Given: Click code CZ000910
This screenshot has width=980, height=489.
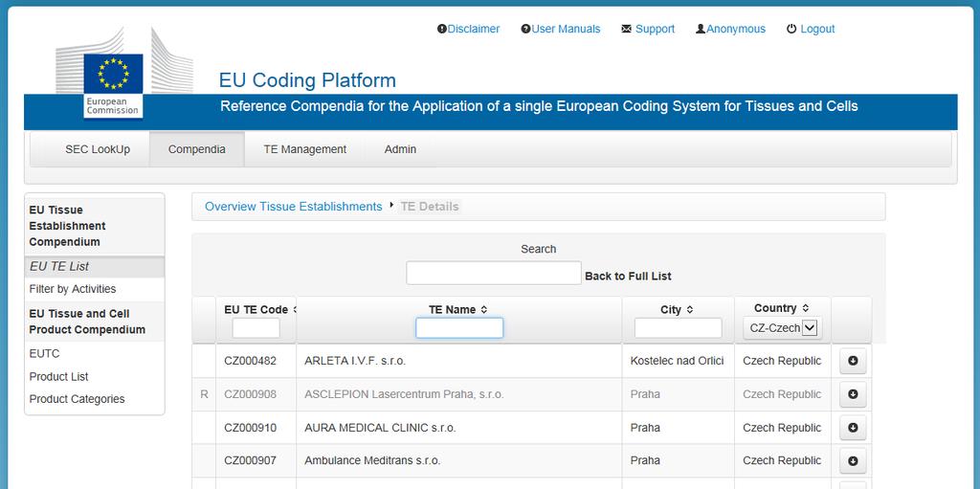Looking at the screenshot, I should pos(250,428).
